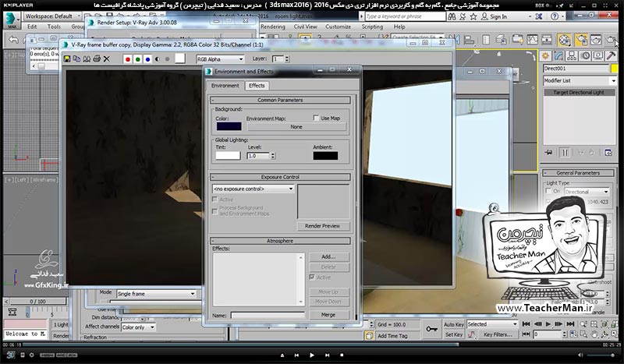Toggle red channel in frame buffer
Viewport: 624px width, 364px height.
click(x=128, y=59)
